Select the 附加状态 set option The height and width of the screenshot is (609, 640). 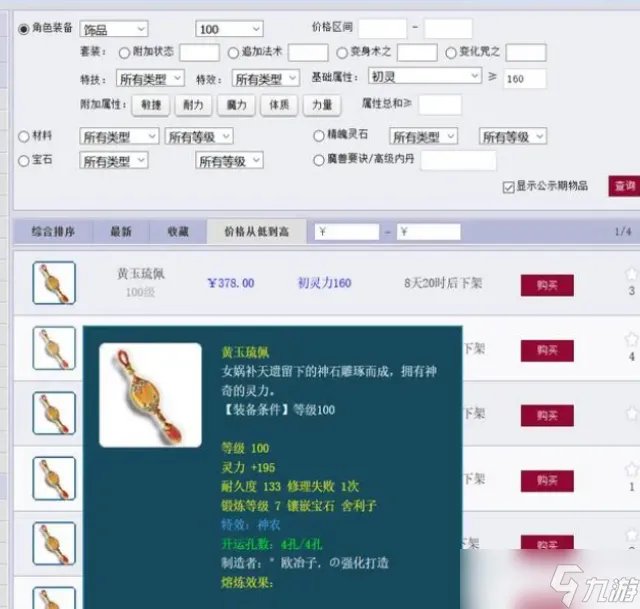pyautogui.click(x=124, y=53)
